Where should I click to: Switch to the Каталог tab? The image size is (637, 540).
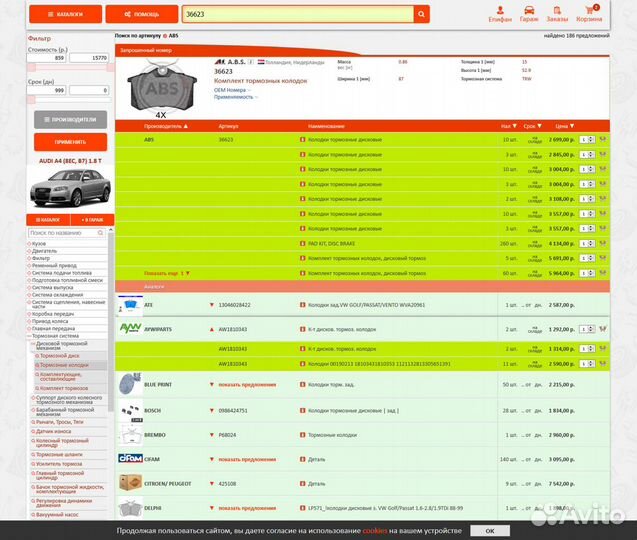tap(48, 220)
